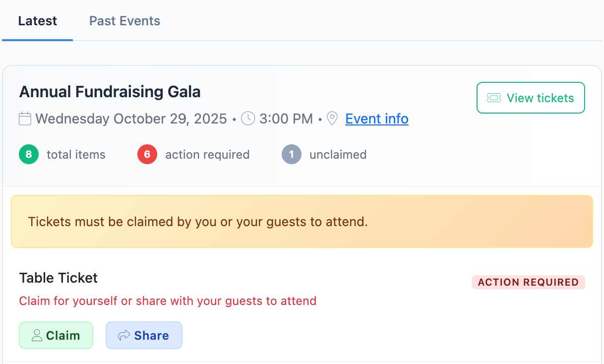
Task: Click the Table Ticket heading
Action: [x=59, y=278]
